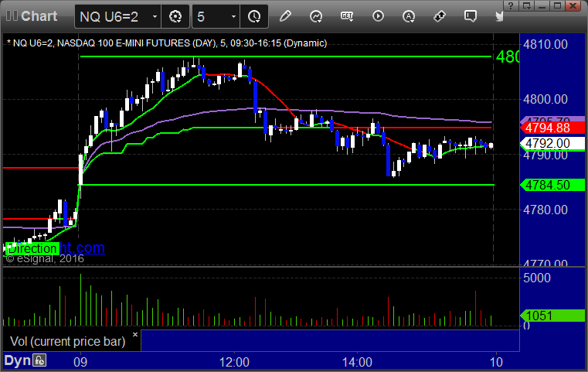The image size is (588, 372).
Task: Maximize the chart window
Action: [558, 5]
